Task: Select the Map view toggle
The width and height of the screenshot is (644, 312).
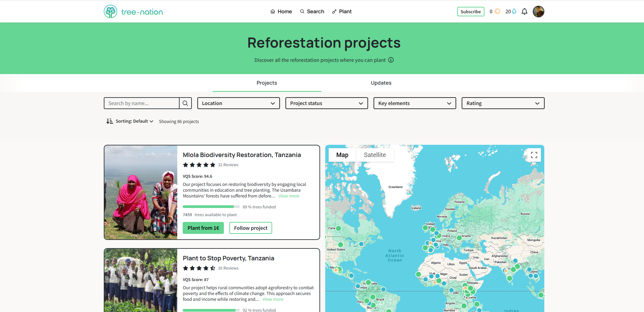Action: (342, 155)
